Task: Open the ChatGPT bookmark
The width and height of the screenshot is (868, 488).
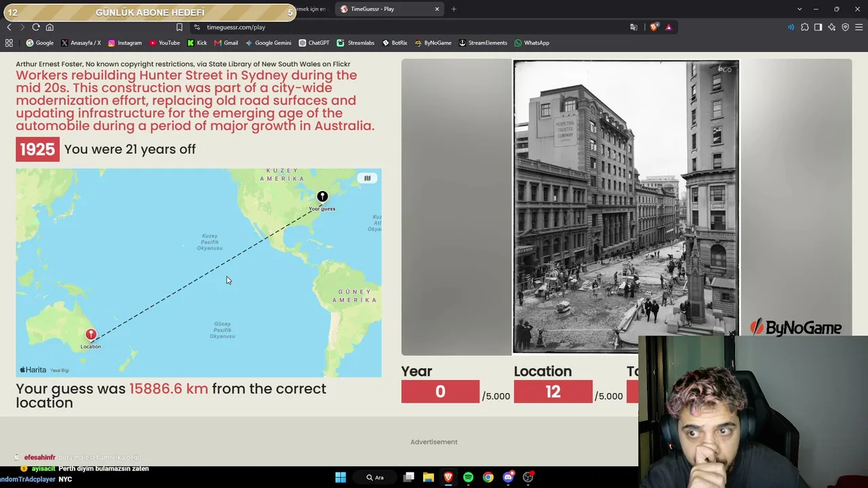Action: 314,43
